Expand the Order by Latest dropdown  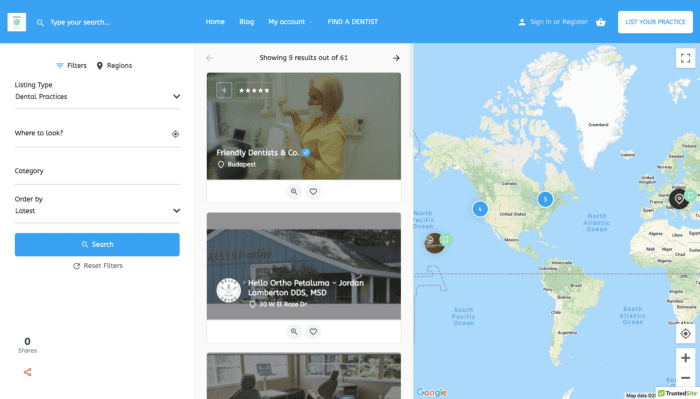97,211
